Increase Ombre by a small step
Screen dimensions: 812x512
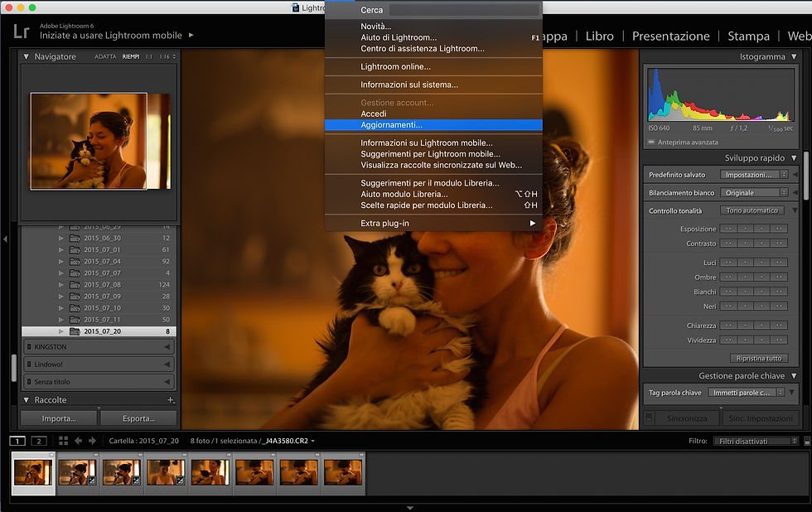[x=761, y=277]
